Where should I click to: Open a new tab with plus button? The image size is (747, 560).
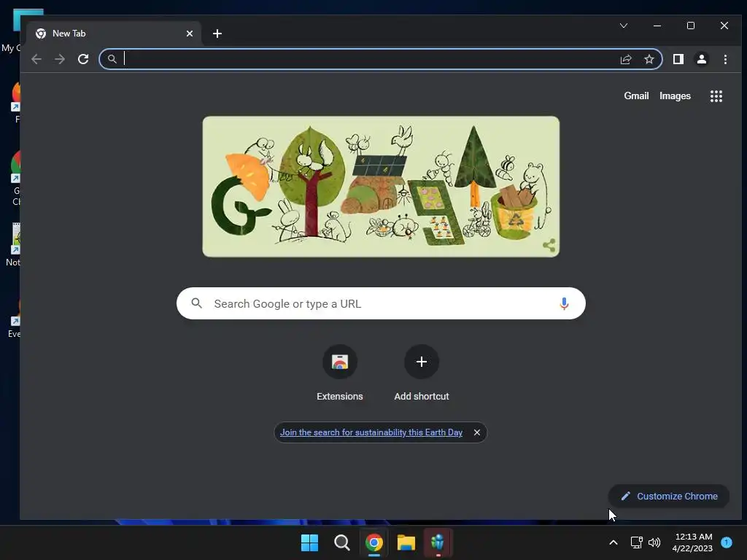pos(217,34)
